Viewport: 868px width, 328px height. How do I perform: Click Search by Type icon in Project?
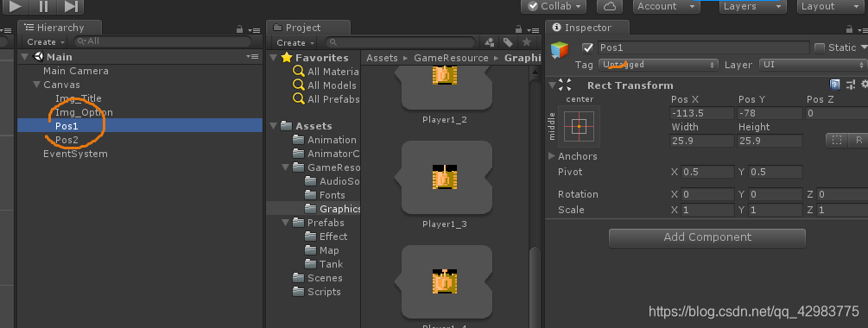click(x=490, y=42)
